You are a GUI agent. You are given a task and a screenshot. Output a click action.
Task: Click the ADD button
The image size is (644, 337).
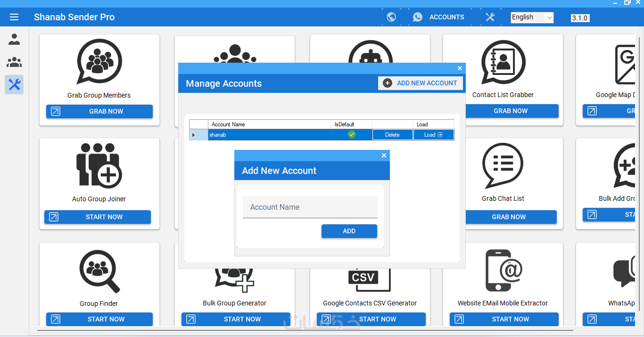pos(349,231)
